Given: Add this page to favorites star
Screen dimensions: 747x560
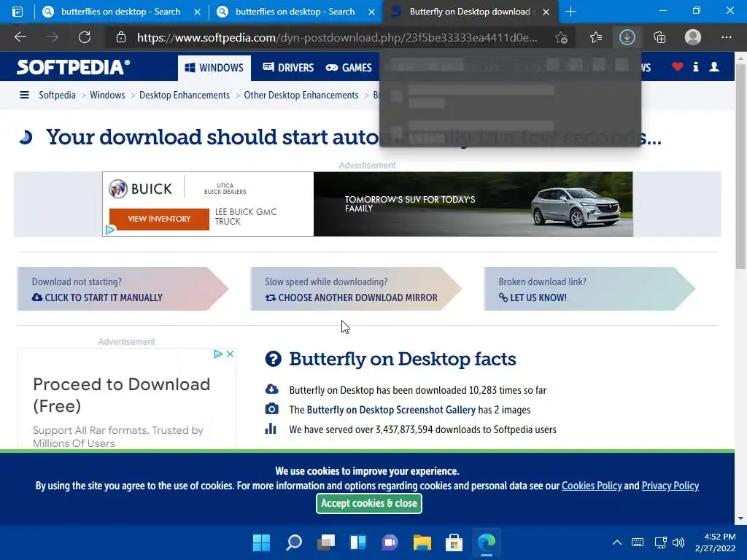Looking at the screenshot, I should pyautogui.click(x=561, y=38).
